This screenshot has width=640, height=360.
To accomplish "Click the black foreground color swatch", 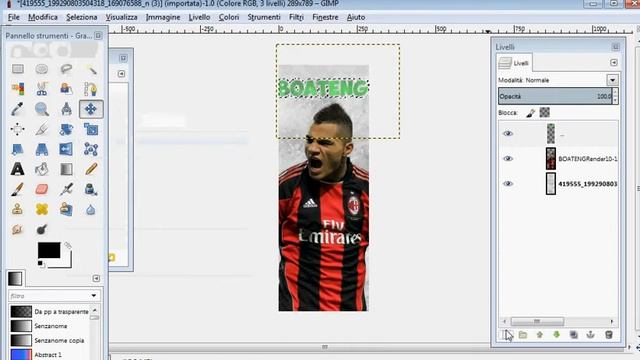I will [49, 250].
